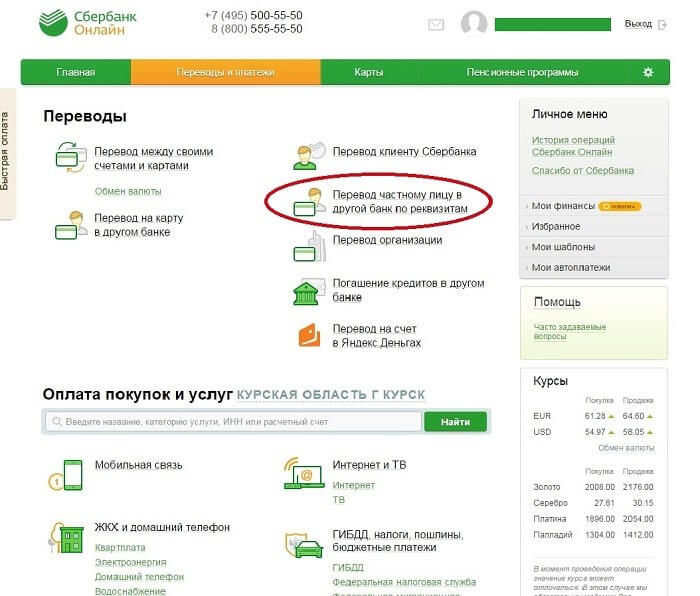
Task: Click icon for transfer to card in another bank
Action: coord(71,225)
